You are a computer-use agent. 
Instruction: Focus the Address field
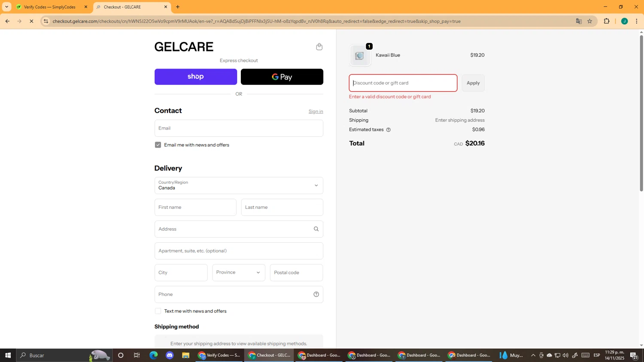(239, 229)
